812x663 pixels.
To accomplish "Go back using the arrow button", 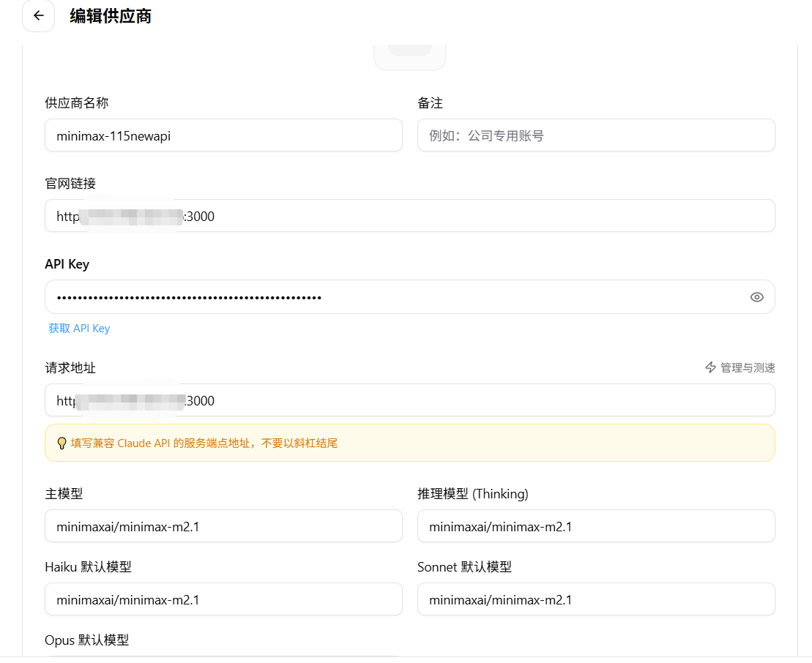I will [38, 15].
